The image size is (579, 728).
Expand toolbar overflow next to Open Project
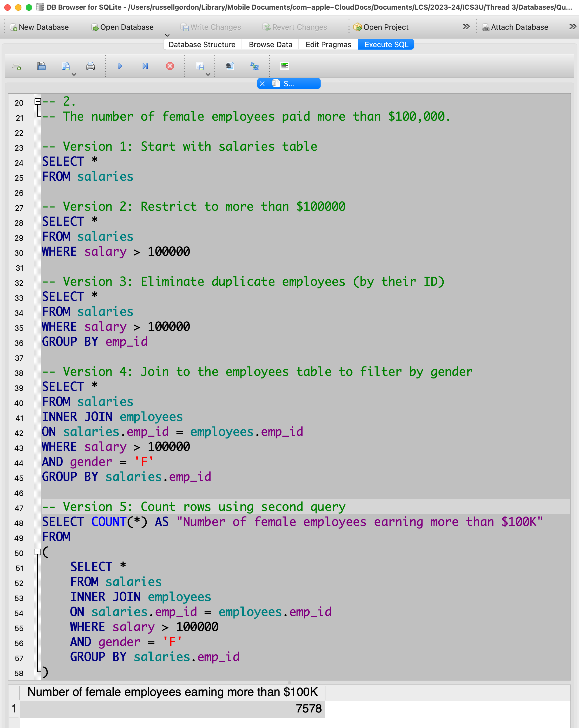click(466, 27)
